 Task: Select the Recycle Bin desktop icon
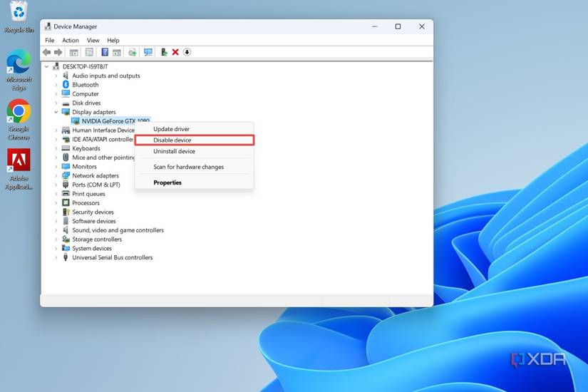pyautogui.click(x=19, y=18)
